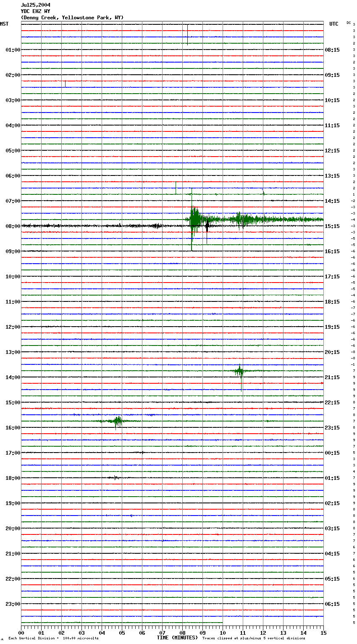Click the green seismic event on the 15:45 MST trace
The image size is (357, 644).
(118, 421)
